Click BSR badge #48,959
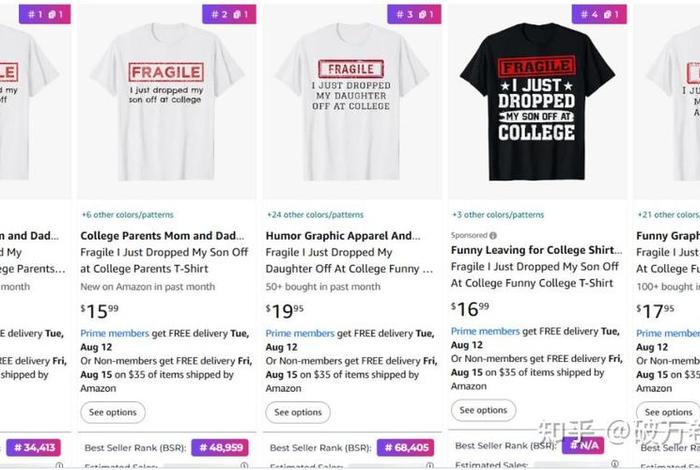700x470 pixels. [221, 447]
